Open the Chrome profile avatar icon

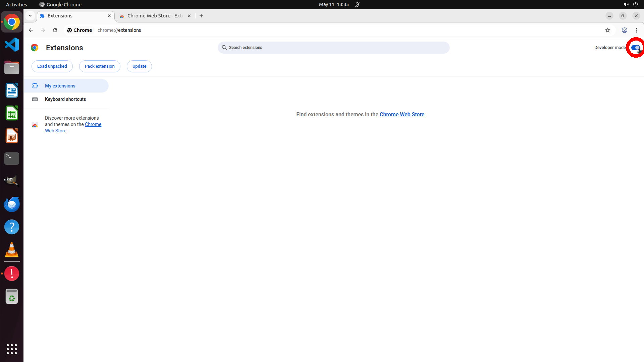(x=624, y=30)
